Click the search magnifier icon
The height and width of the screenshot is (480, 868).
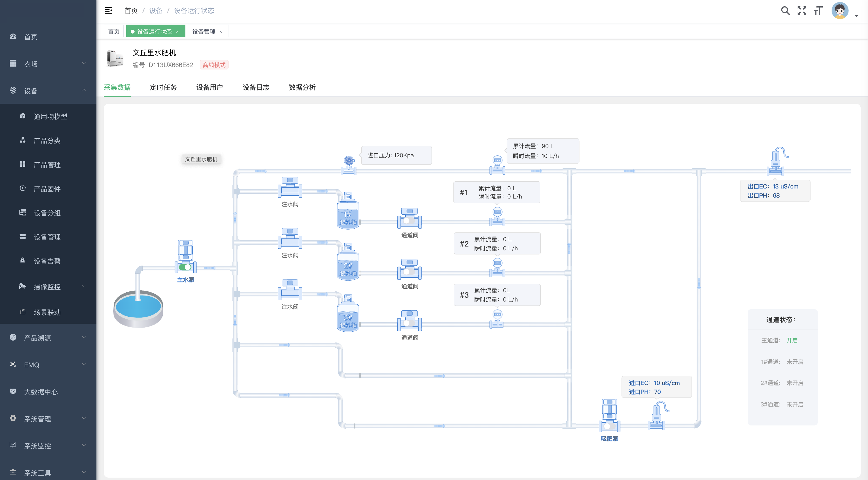click(785, 11)
